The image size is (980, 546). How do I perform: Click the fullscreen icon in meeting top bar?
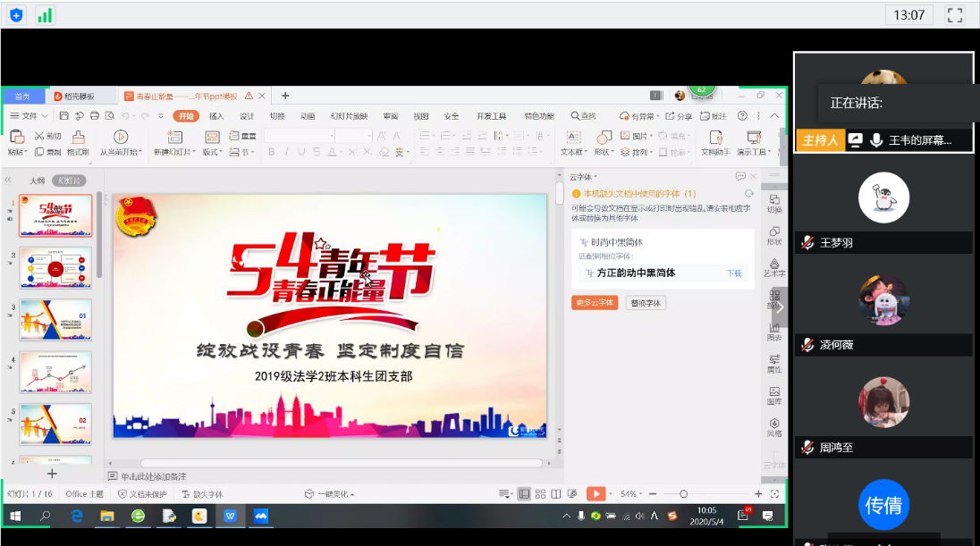(954, 14)
